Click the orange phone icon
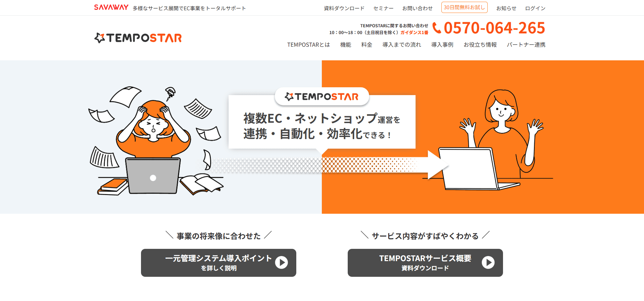Screen dimensions: 644x301 tap(437, 28)
